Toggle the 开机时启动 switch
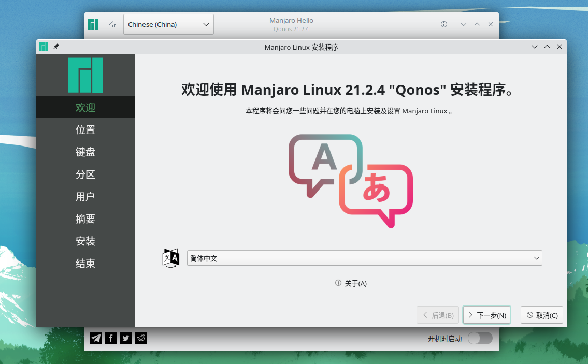The width and height of the screenshot is (588, 364). pyautogui.click(x=480, y=338)
